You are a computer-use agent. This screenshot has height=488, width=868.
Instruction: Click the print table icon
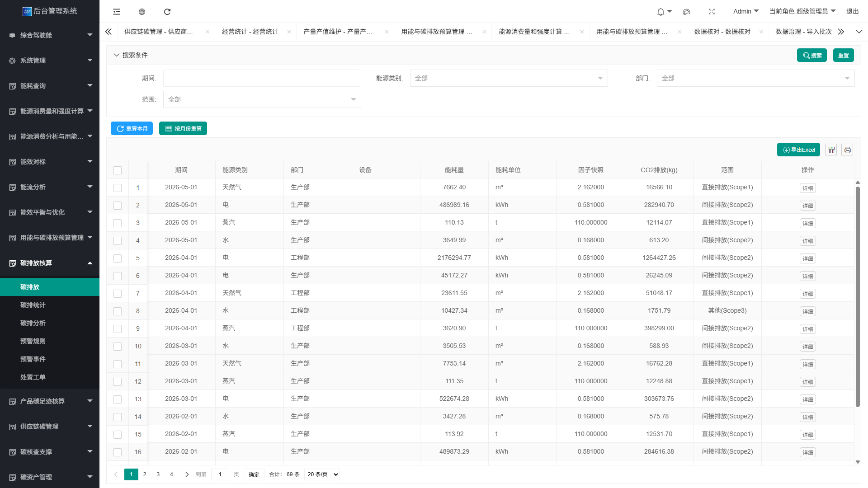click(x=847, y=150)
